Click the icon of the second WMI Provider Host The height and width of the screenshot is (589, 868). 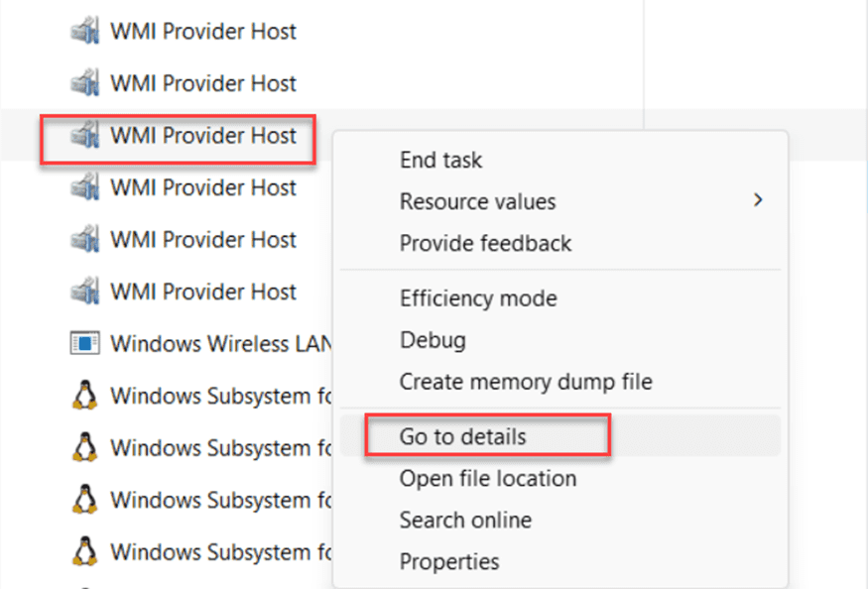(86, 83)
